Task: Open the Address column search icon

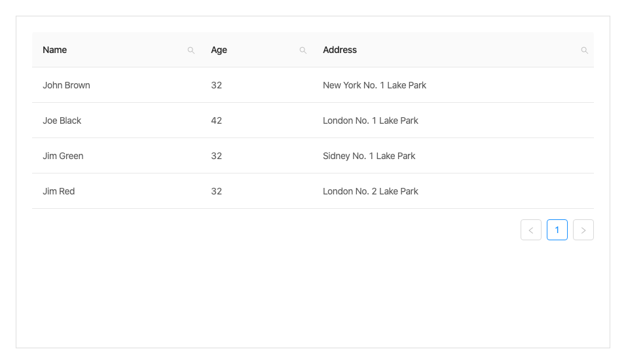Action: coord(585,50)
